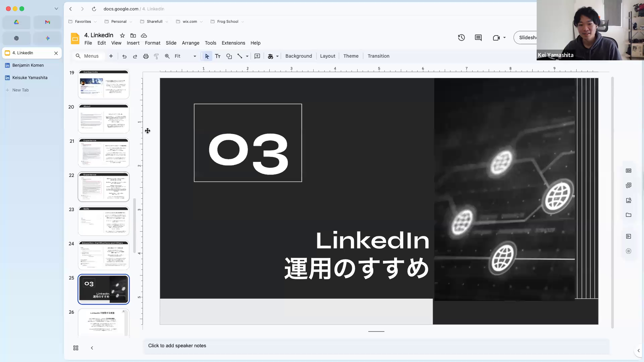Image resolution: width=644 pixels, height=362 pixels.
Task: Star the 4. LinkedIn presentation
Action: click(122, 36)
